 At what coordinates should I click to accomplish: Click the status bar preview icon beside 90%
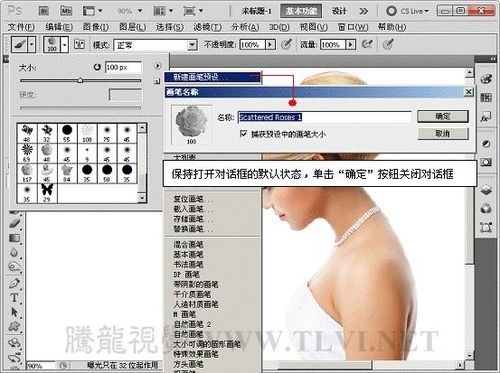coord(63,365)
